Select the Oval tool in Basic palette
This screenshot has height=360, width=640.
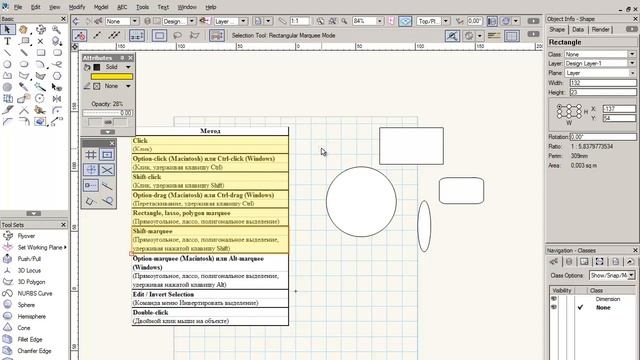(24, 64)
